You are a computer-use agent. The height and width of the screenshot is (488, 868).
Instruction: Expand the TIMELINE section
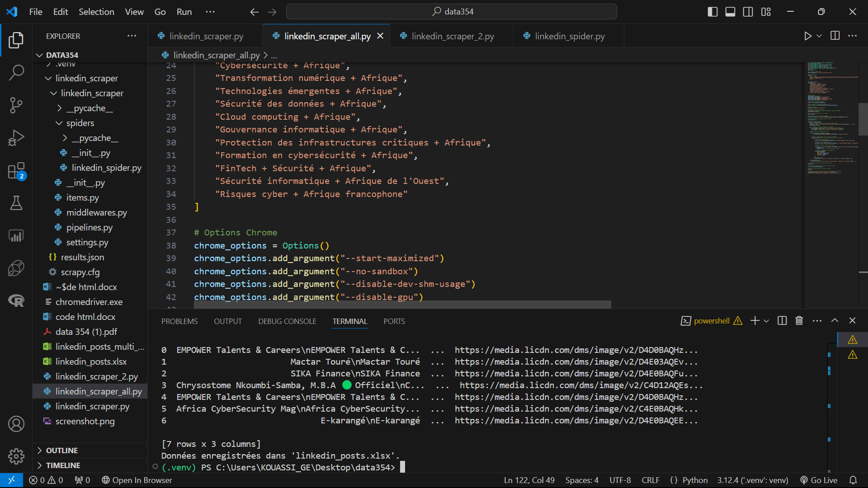(x=40, y=465)
